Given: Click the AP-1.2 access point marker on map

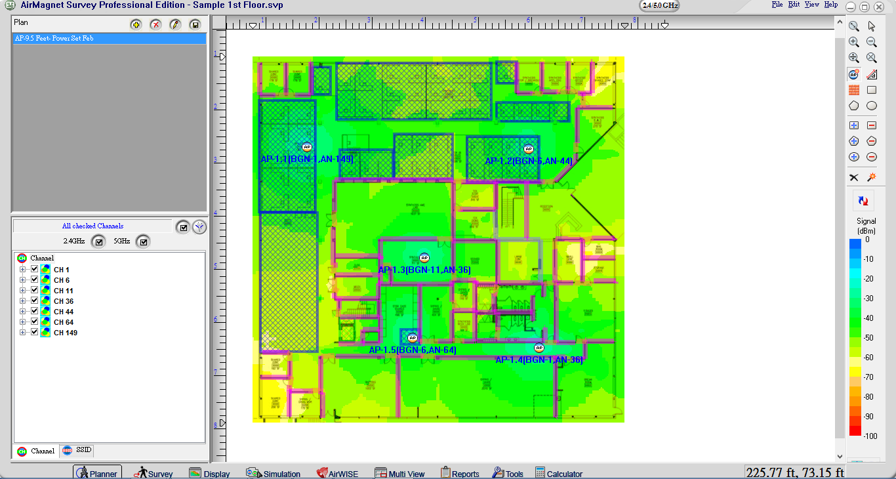Looking at the screenshot, I should tap(529, 149).
